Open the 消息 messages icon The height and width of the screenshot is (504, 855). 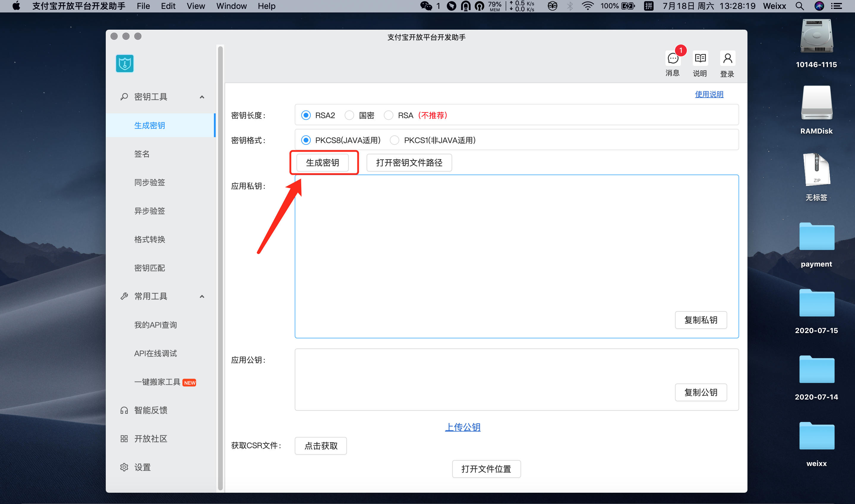pos(673,59)
